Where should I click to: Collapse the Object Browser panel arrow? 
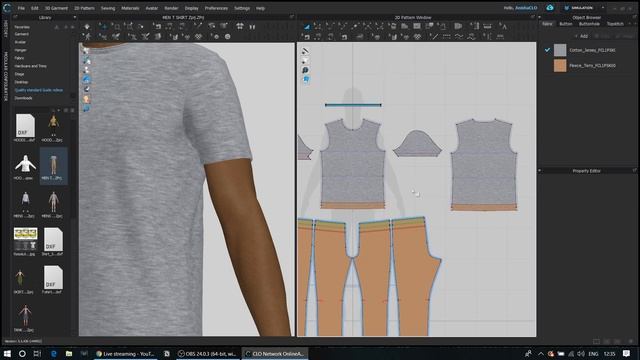(x=540, y=18)
